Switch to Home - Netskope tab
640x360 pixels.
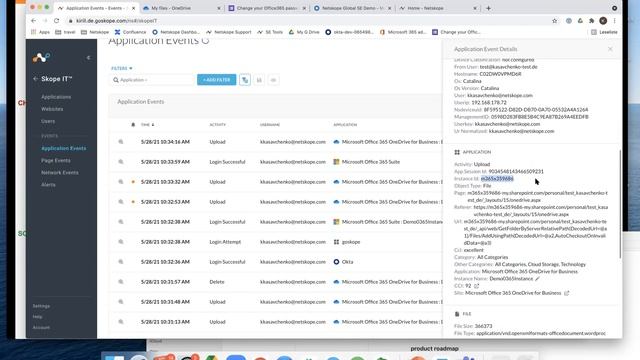point(438,8)
